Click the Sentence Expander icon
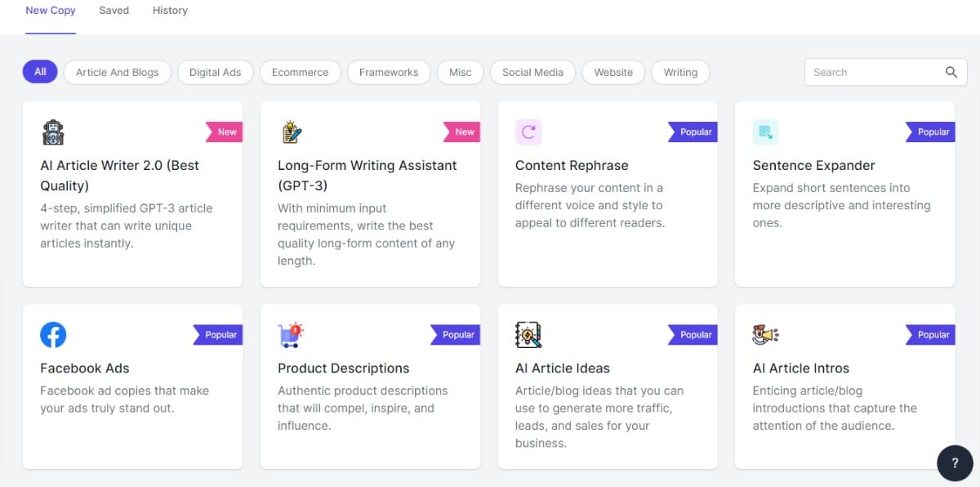The height and width of the screenshot is (487, 980). [x=765, y=132]
